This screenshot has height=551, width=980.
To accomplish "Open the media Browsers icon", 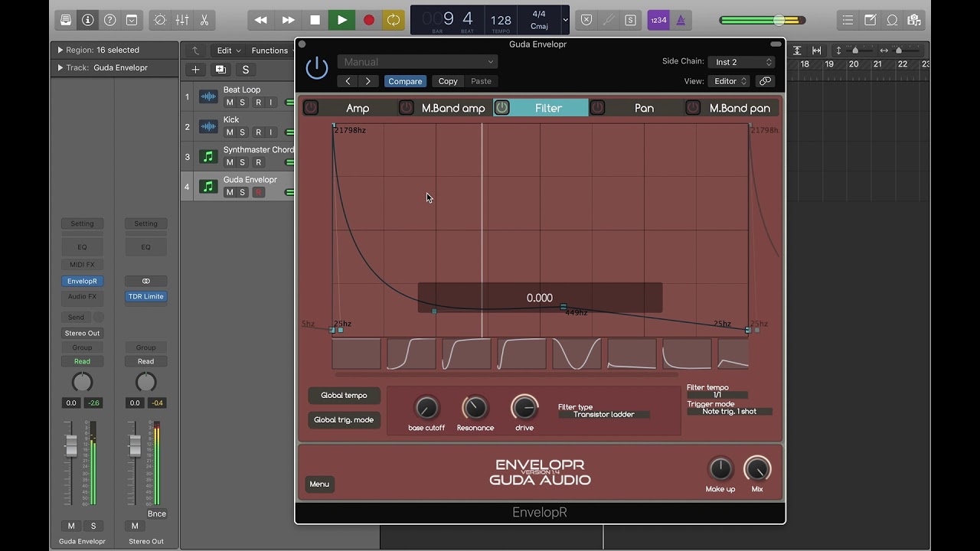I will pos(913,20).
